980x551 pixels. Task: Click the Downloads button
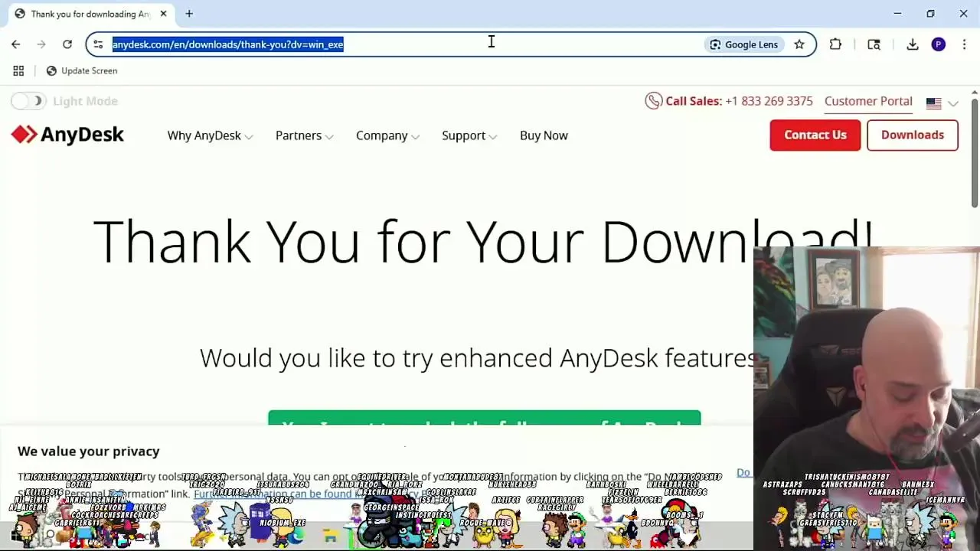point(913,135)
